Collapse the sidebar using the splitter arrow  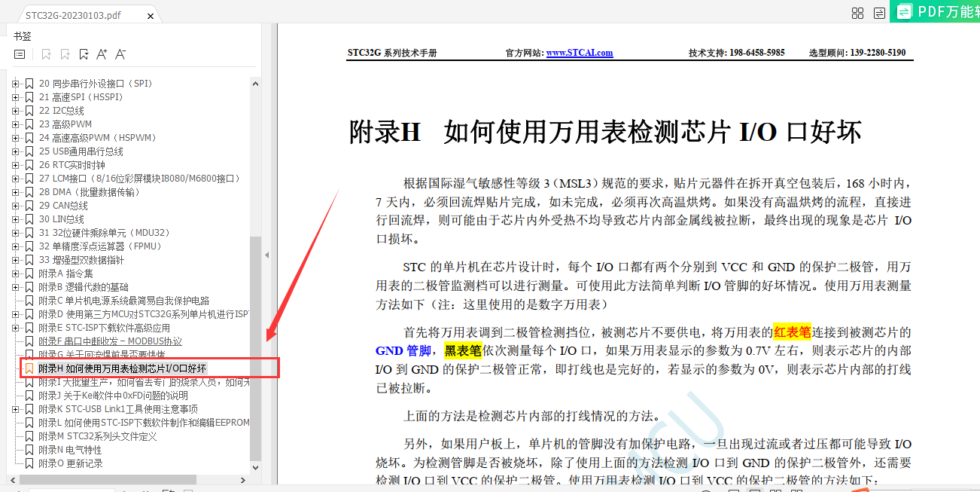tap(266, 255)
